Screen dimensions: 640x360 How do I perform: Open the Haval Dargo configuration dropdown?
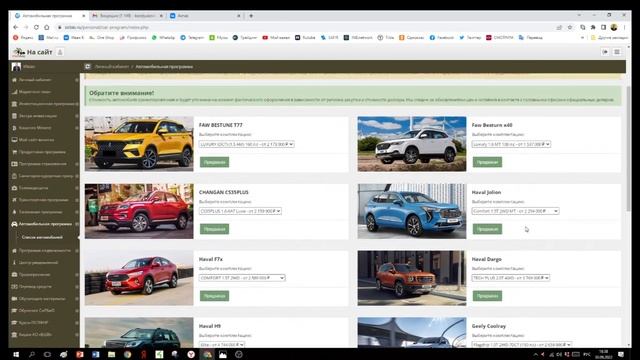coord(511,278)
